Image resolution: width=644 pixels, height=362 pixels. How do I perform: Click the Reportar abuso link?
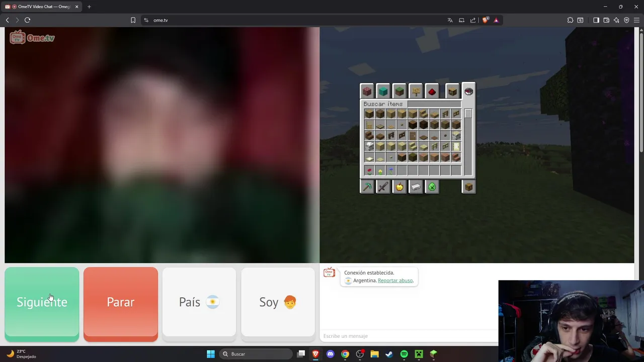395,281
